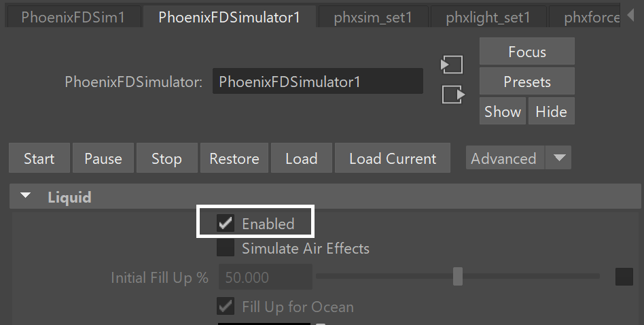Click the input connection arrow icon

point(452,65)
